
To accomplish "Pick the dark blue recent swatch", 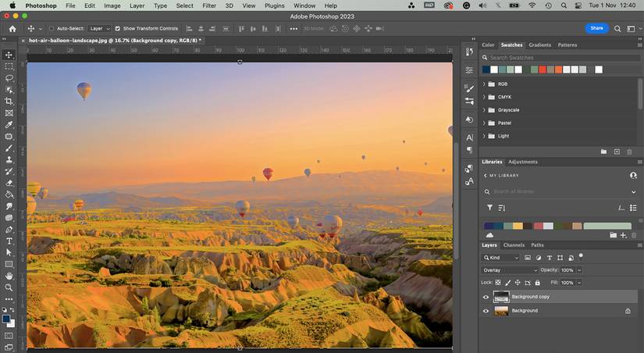I will 486,70.
